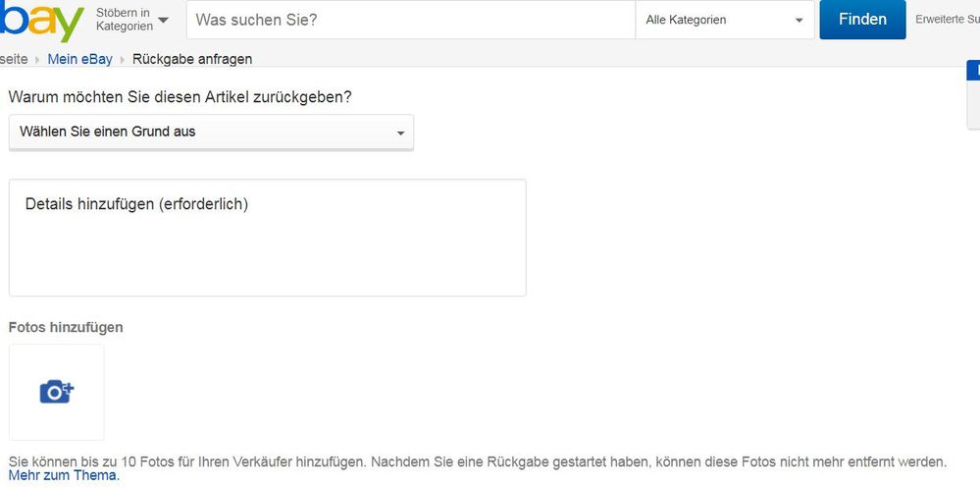Viewport: 980px width, 488px height.
Task: Click the eBay logo
Action: pos(41,21)
